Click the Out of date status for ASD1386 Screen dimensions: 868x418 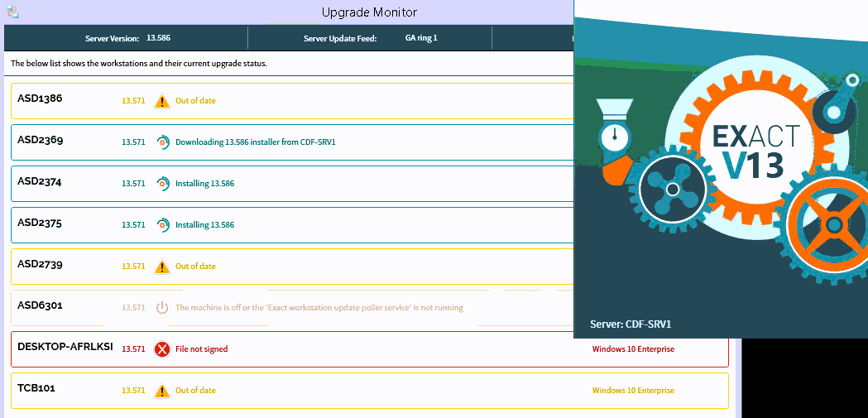point(195,101)
